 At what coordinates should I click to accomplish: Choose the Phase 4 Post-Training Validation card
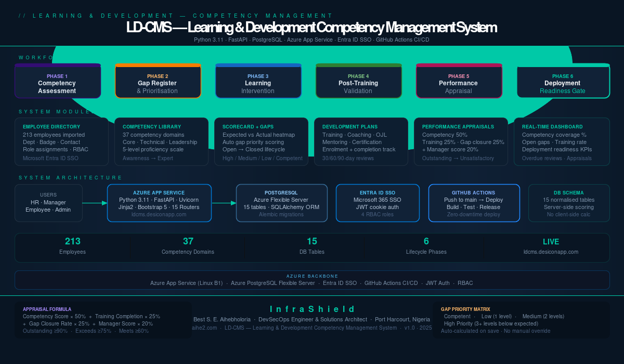coord(358,81)
